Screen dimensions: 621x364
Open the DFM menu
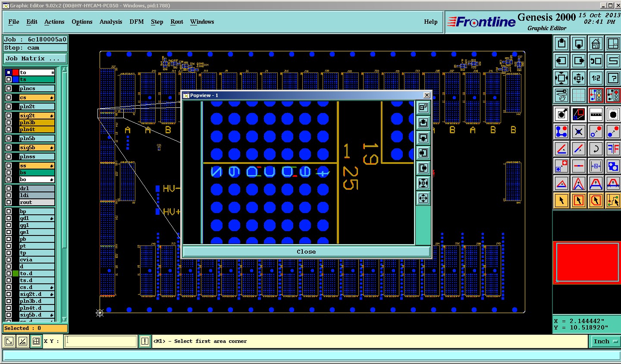point(137,22)
